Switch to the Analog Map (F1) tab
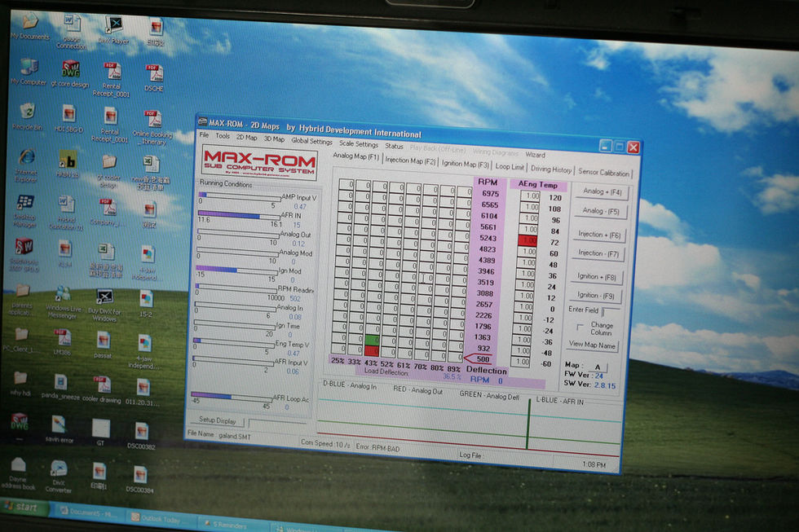This screenshot has height=532, width=799. [355, 156]
